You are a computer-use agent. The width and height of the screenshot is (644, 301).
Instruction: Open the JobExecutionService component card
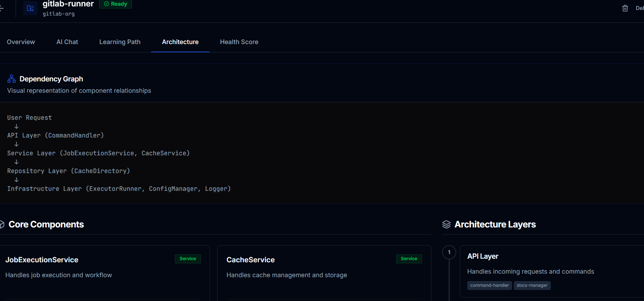tap(105, 273)
